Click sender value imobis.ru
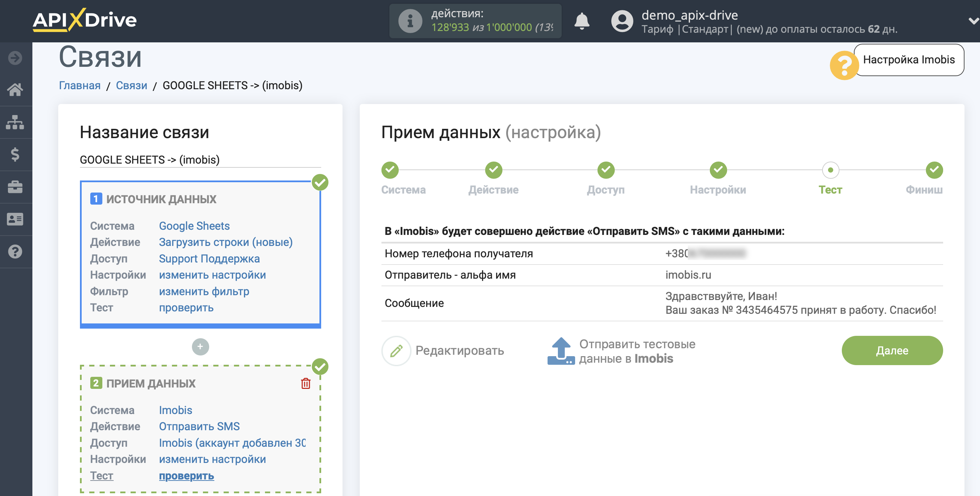Image resolution: width=980 pixels, height=496 pixels. tap(688, 275)
